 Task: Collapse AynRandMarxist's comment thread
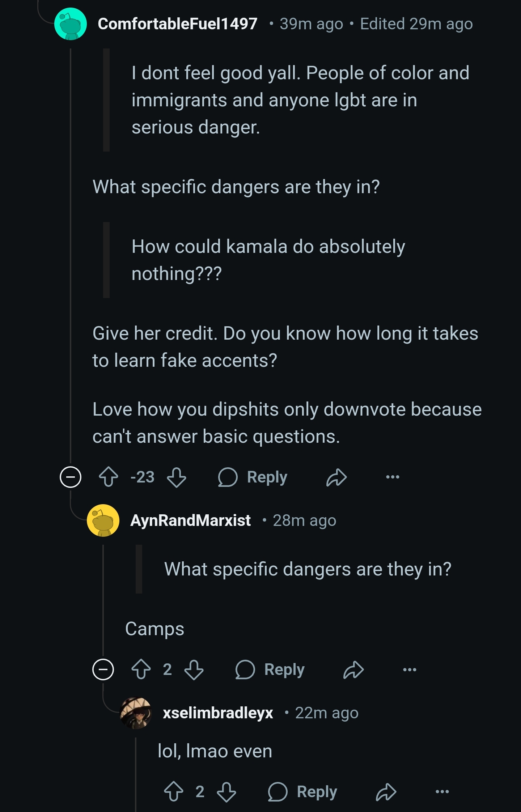click(103, 669)
